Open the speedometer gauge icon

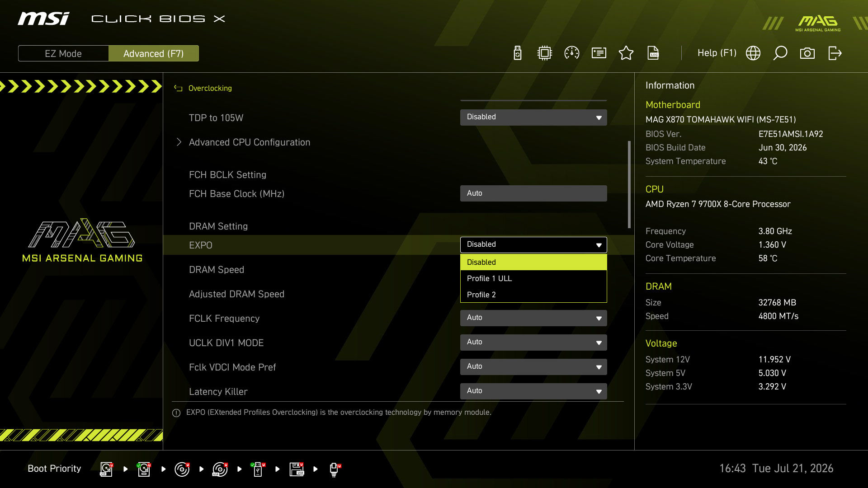tap(572, 53)
